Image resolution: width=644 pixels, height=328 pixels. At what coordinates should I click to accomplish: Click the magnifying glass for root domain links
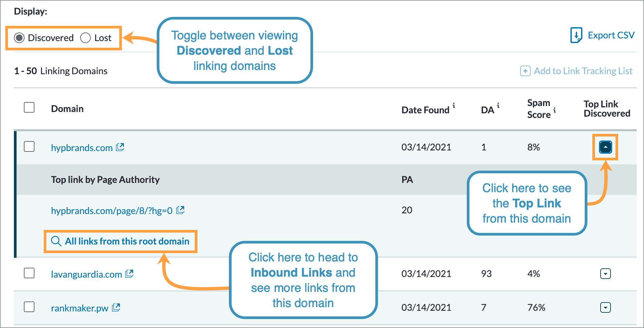pyautogui.click(x=56, y=241)
